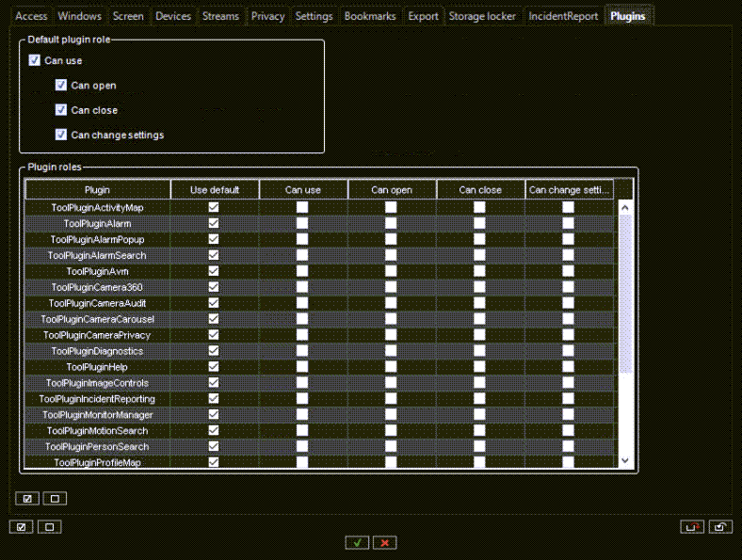Click the Use default column header

pos(215,190)
